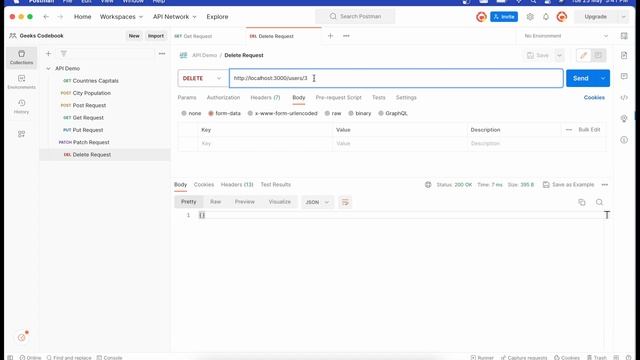Open the documentation icon in right sidebar
640x360 pixels.
click(624, 55)
